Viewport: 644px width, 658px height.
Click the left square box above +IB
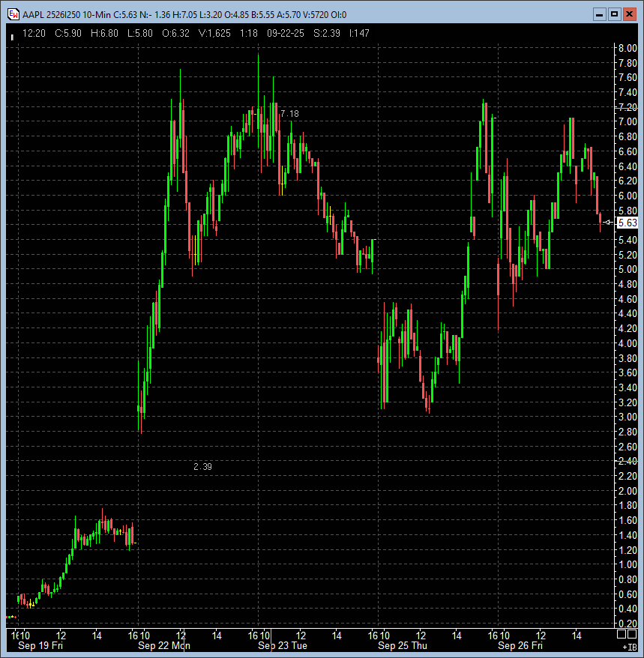(621, 635)
